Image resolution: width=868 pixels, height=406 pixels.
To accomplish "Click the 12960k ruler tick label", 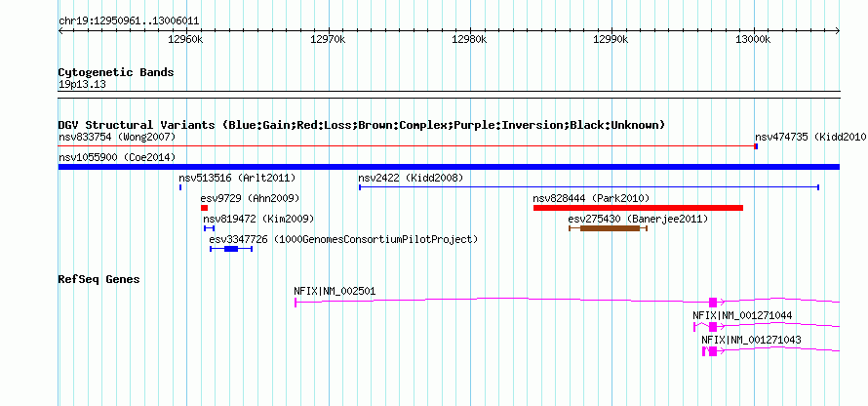I will (186, 39).
